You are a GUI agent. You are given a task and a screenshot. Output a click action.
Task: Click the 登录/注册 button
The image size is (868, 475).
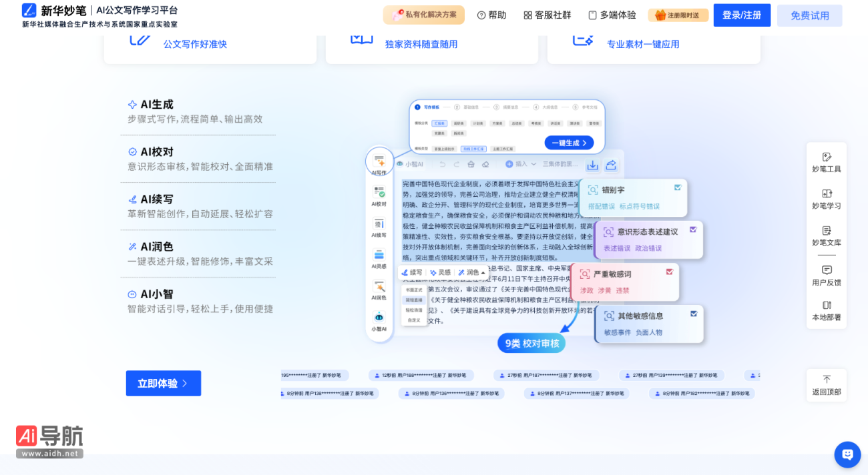tap(742, 15)
